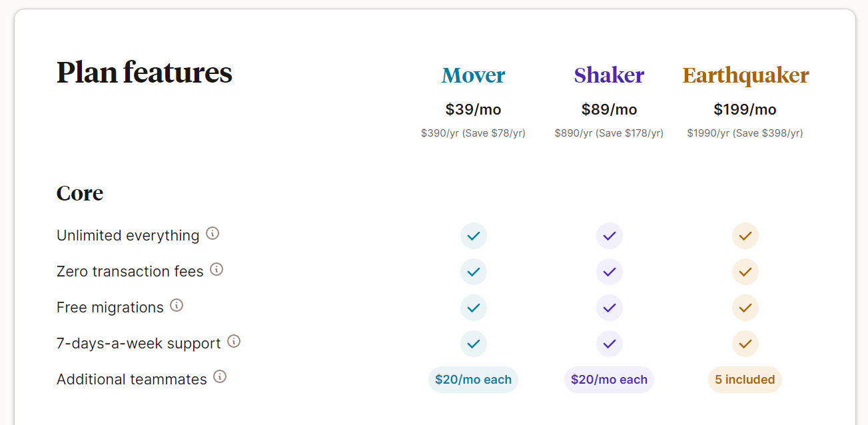Click info icon beside Unlimited everything
This screenshot has width=868, height=425.
213,234
